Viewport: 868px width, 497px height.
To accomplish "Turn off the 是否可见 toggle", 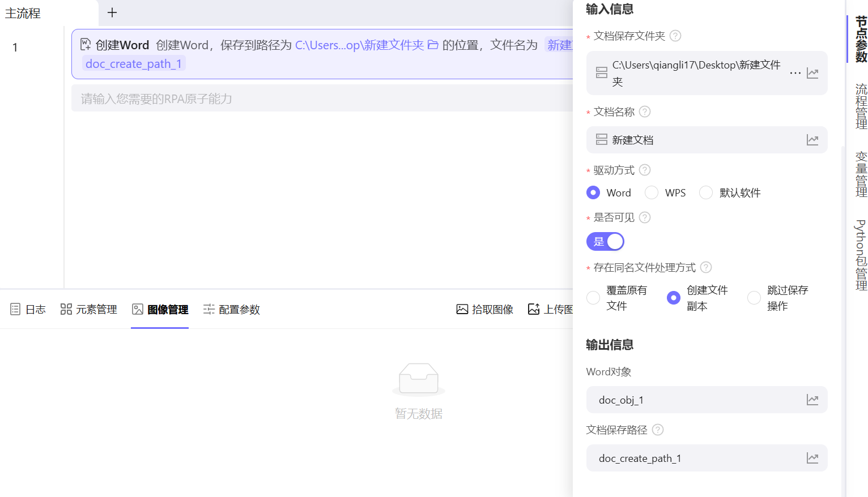I will point(605,241).
